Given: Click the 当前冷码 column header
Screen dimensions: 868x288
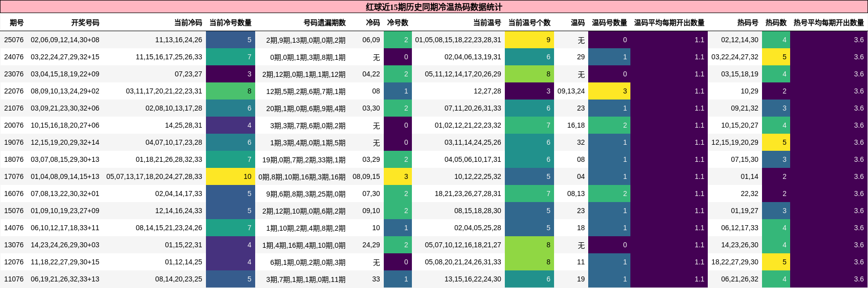Looking at the screenshot, I should point(188,23).
